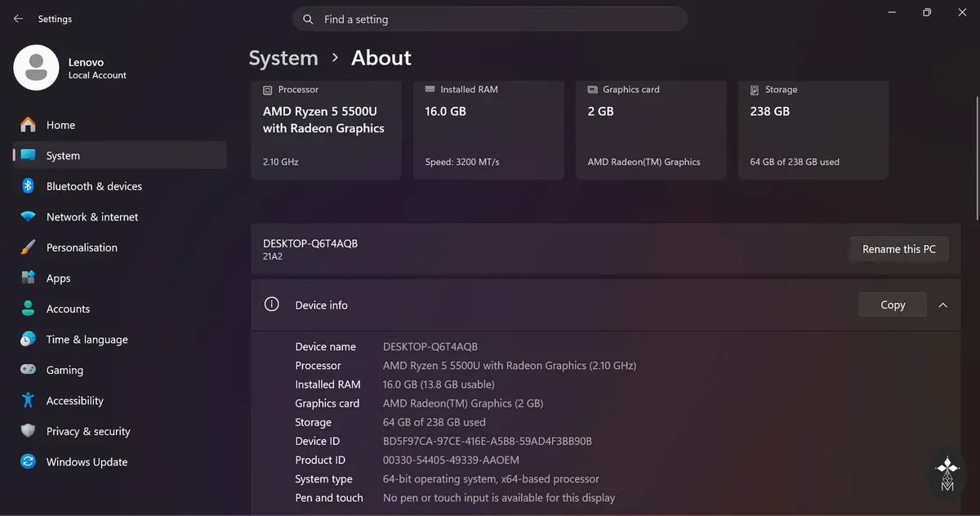Click the Find a setting search box
This screenshot has width=980, height=516.
(490, 19)
